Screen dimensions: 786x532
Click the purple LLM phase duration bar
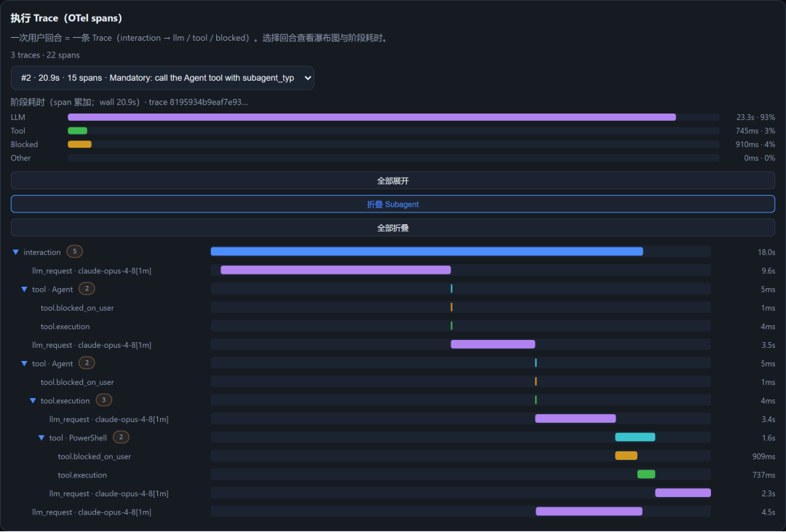click(x=372, y=117)
